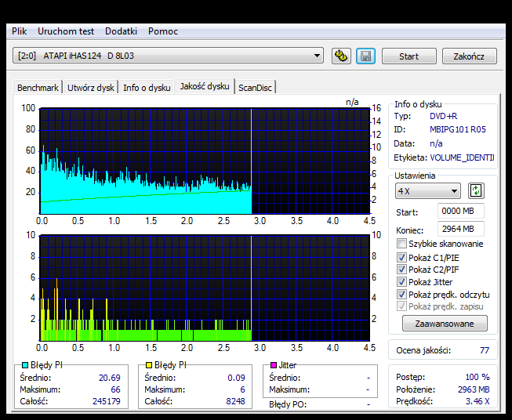Click the yellow Błędy PI color swatch
Viewport: 512px width, 420px height.
[149, 365]
